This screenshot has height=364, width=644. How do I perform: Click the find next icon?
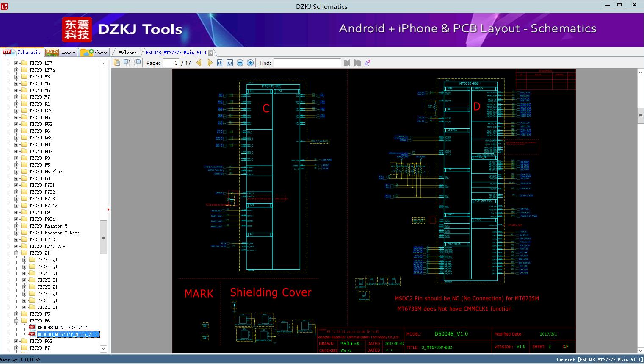tap(357, 63)
